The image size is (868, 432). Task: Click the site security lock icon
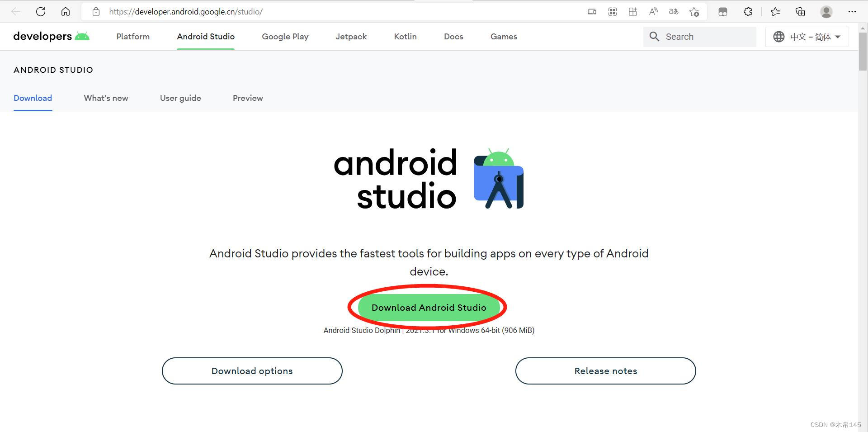tap(96, 12)
